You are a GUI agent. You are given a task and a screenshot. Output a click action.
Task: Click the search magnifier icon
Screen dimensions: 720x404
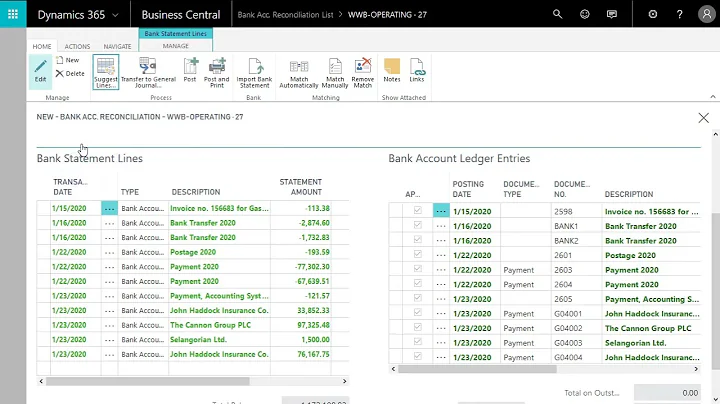(x=557, y=14)
